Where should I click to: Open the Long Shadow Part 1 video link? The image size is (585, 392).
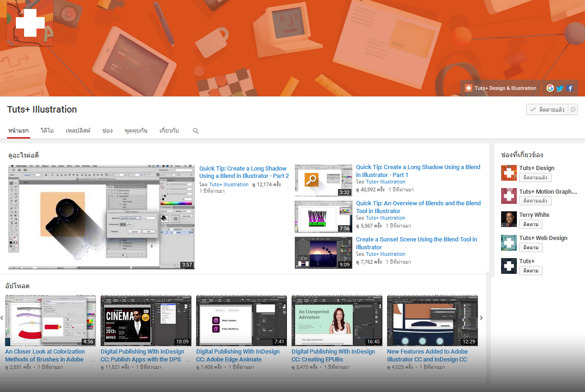point(418,171)
